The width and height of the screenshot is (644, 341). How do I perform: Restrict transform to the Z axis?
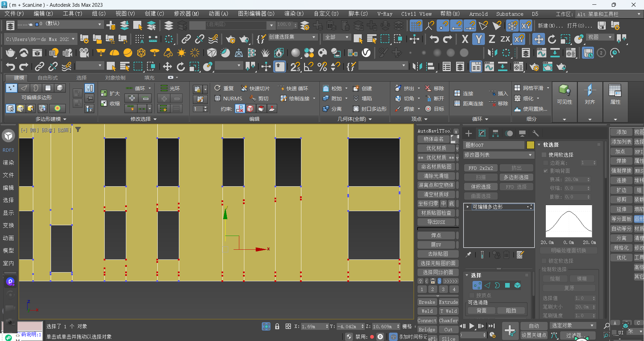click(492, 39)
